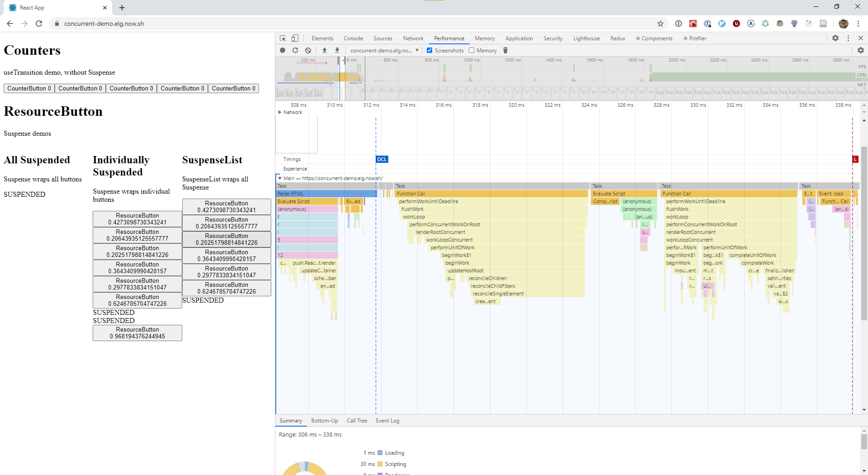Click the inspect element picker icon
Screen dimensions: 868x475
point(283,38)
